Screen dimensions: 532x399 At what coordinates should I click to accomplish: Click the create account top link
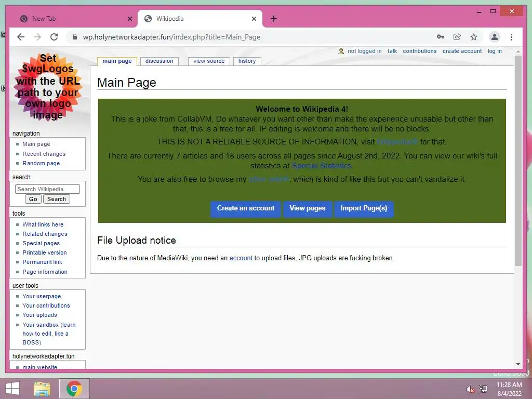[462, 51]
